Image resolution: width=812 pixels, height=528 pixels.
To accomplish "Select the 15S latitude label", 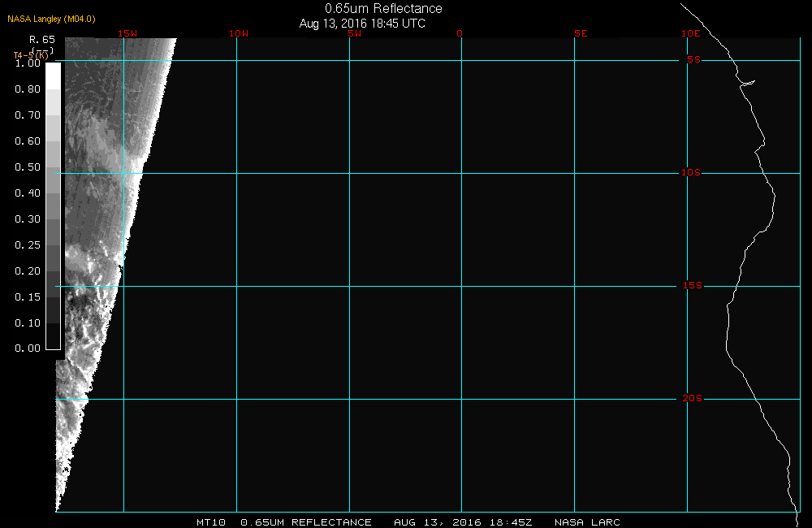I will click(x=693, y=285).
